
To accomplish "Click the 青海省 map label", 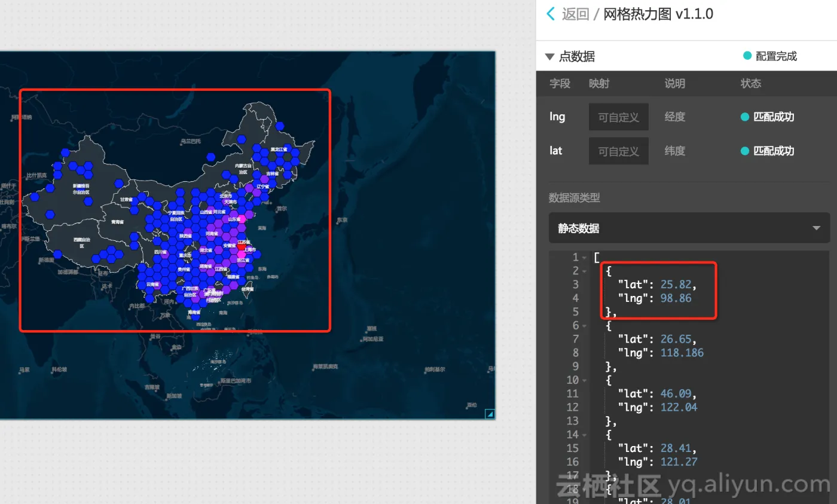I will (x=117, y=222).
